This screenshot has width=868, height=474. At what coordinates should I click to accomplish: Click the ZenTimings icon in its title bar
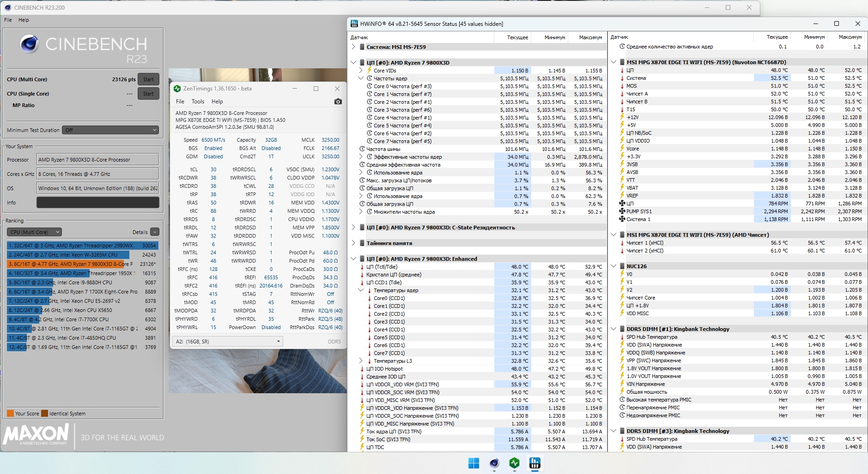(x=177, y=89)
